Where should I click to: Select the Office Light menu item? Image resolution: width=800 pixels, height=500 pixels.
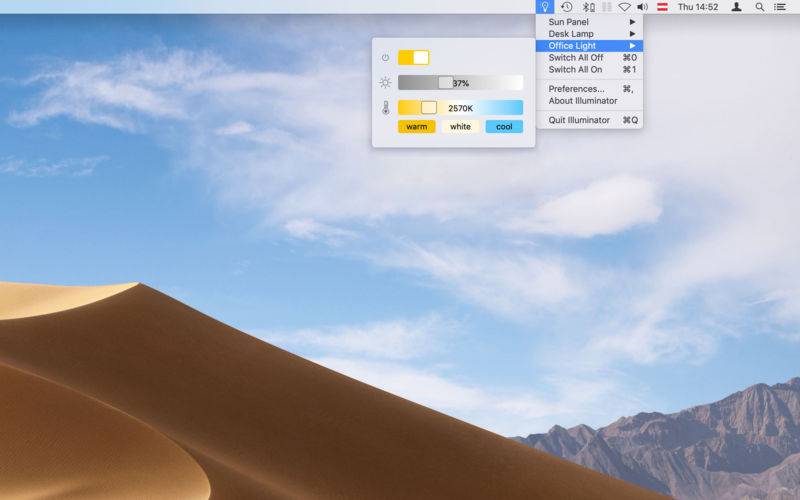point(589,45)
